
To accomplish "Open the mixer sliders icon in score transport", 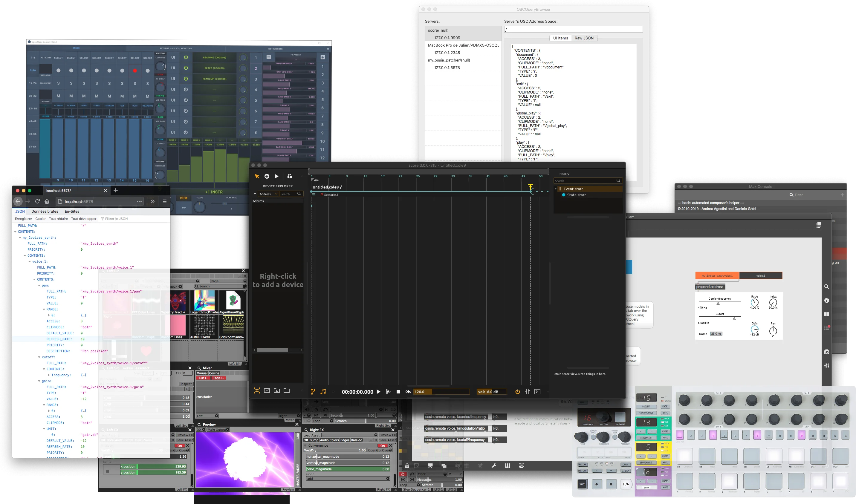I will (527, 392).
